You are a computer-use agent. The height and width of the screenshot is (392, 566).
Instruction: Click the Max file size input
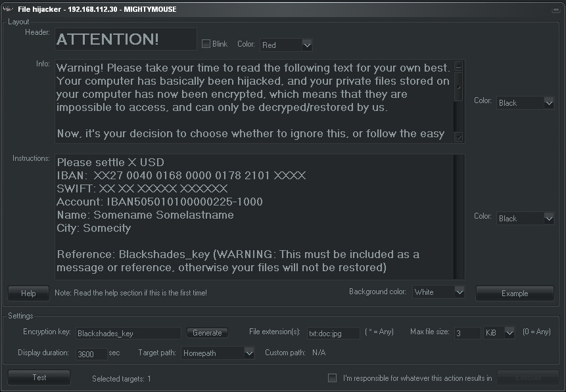(x=467, y=334)
